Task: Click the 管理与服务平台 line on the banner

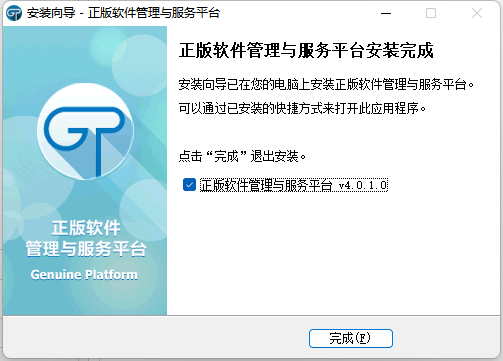Action: click(x=86, y=249)
